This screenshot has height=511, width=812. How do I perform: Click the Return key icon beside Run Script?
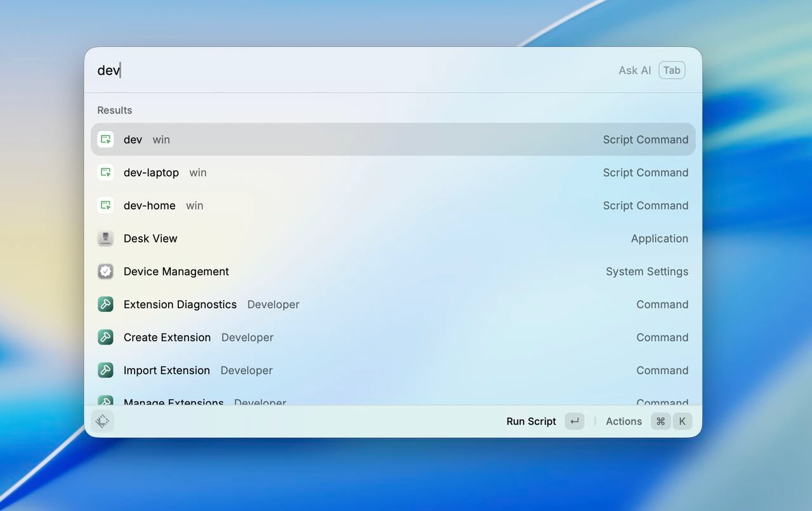tap(575, 421)
